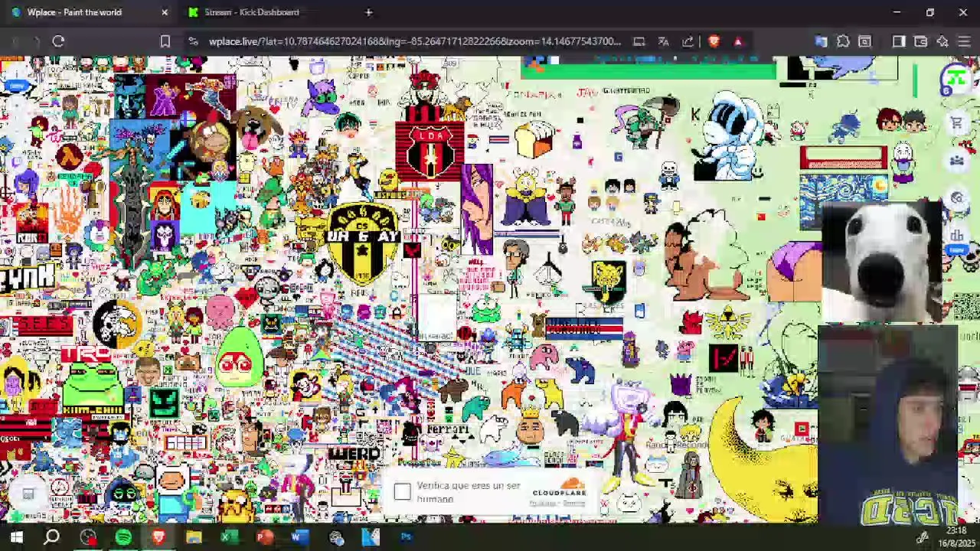
Task: Open File Explorer from the taskbar
Action: coord(193,537)
